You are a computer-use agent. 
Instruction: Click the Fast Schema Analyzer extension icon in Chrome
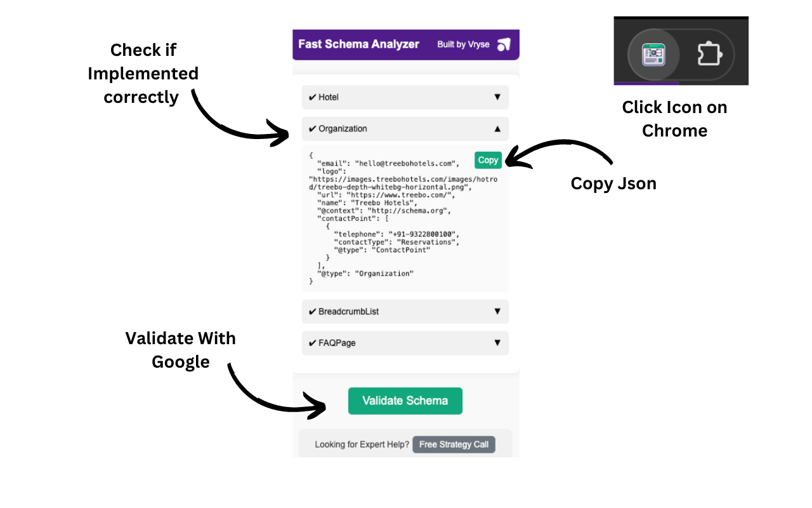[x=653, y=55]
